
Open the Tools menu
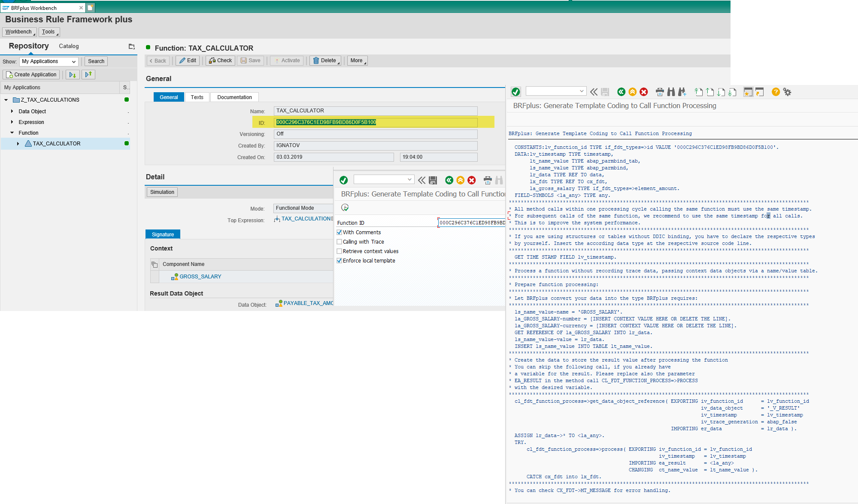tap(49, 32)
